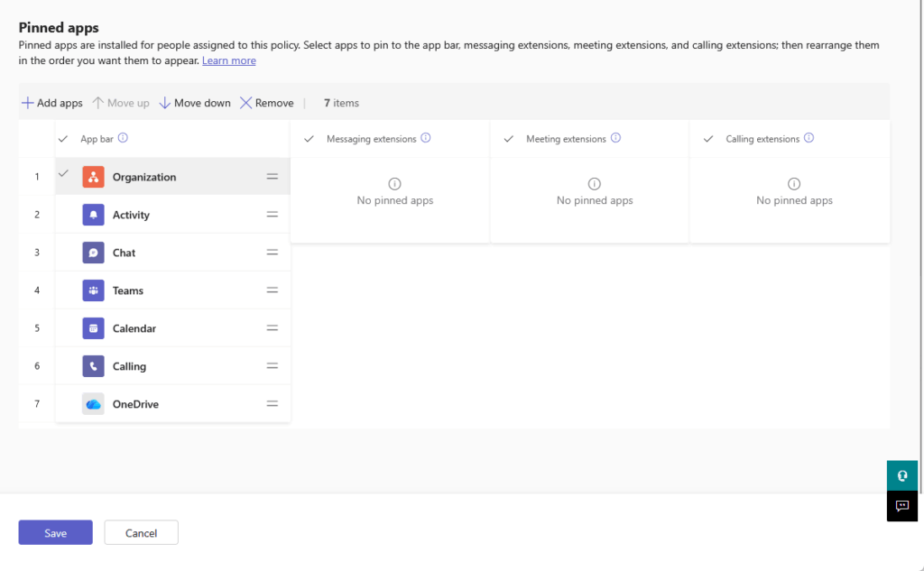Screen dimensions: 924x571
Task: Click the Calendar app icon
Action: tap(93, 328)
